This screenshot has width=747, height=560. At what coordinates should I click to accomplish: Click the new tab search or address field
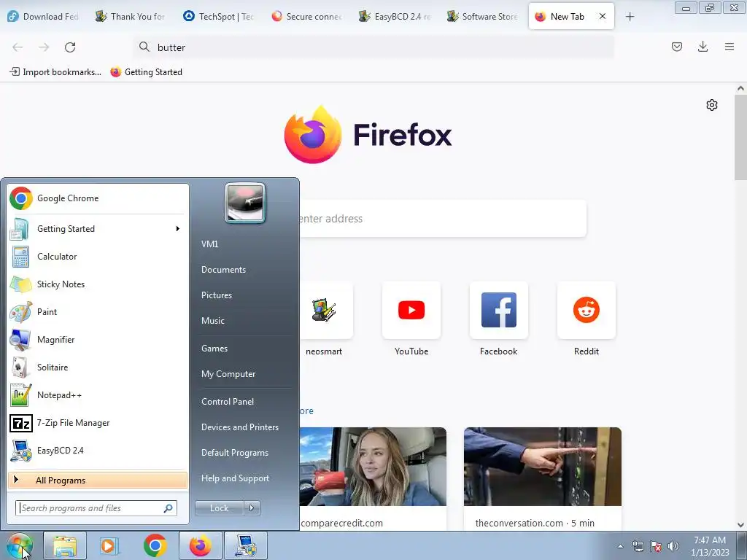point(443,219)
